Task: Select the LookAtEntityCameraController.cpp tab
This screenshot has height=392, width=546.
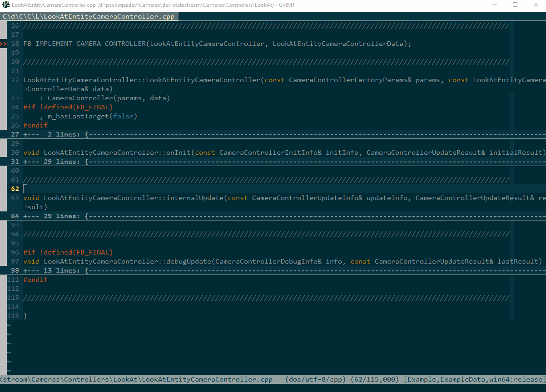Action: click(89, 16)
